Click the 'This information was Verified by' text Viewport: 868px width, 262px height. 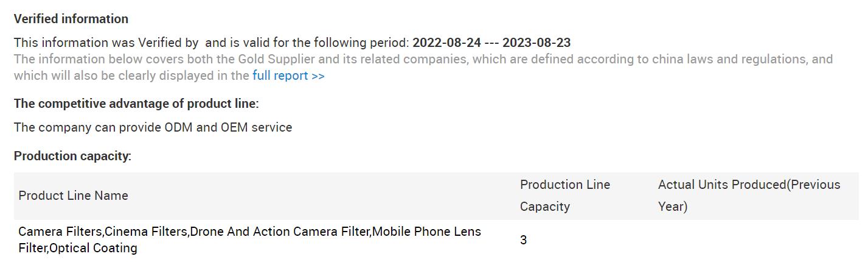106,43
